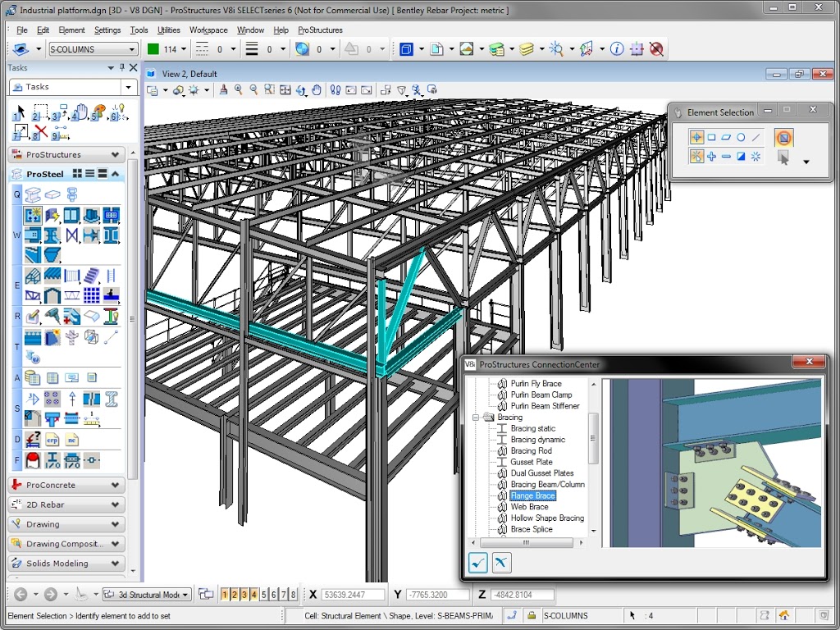The width and height of the screenshot is (840, 630).
Task: Toggle view 1 button in view toggles
Action: (x=225, y=594)
